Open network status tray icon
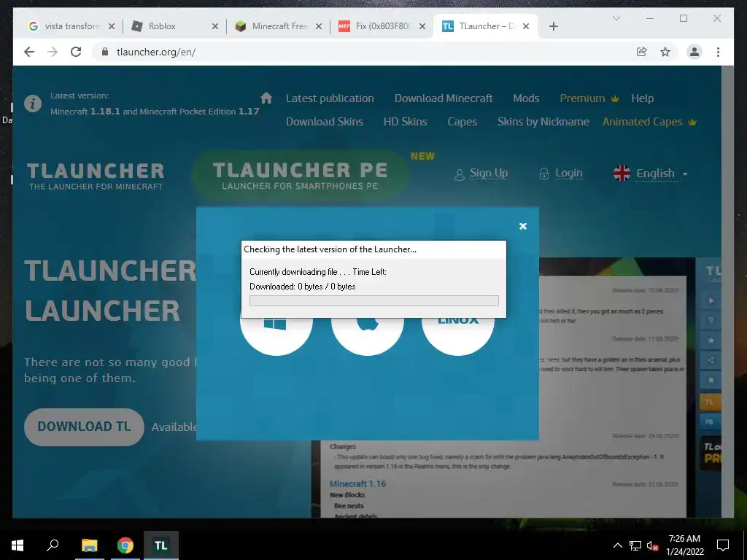747x560 pixels. (x=635, y=545)
